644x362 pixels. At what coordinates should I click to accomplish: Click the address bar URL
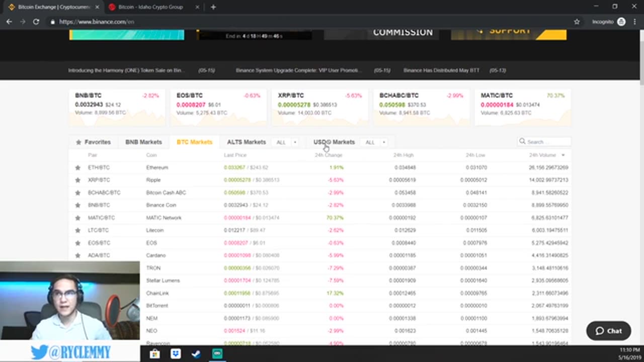[97, 22]
